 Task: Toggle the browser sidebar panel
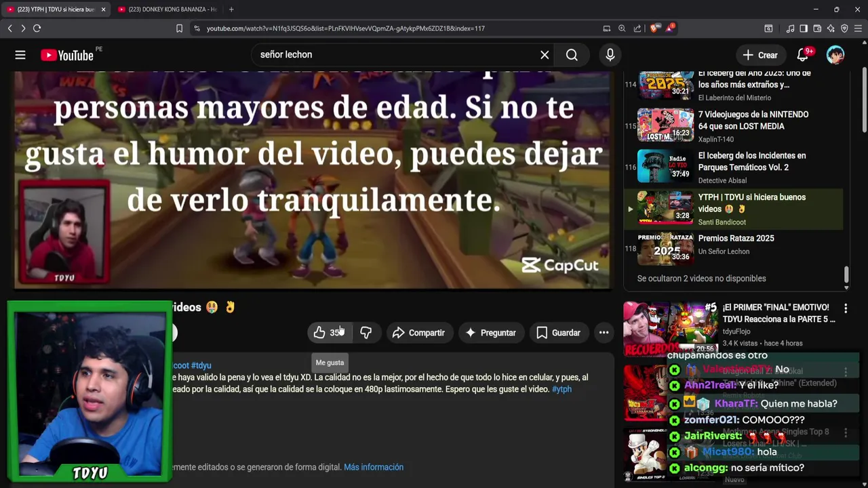(x=804, y=28)
